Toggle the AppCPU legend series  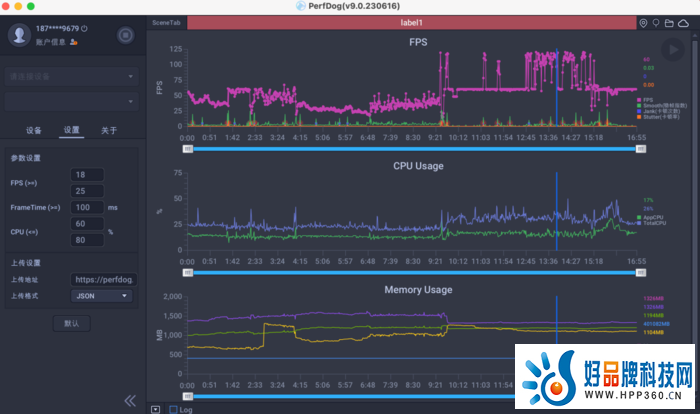tap(650, 217)
